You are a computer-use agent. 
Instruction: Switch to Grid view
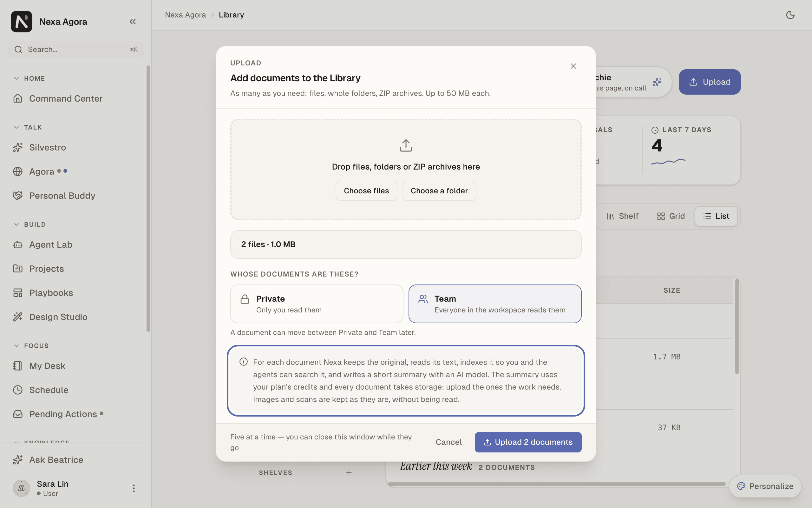[x=671, y=216]
